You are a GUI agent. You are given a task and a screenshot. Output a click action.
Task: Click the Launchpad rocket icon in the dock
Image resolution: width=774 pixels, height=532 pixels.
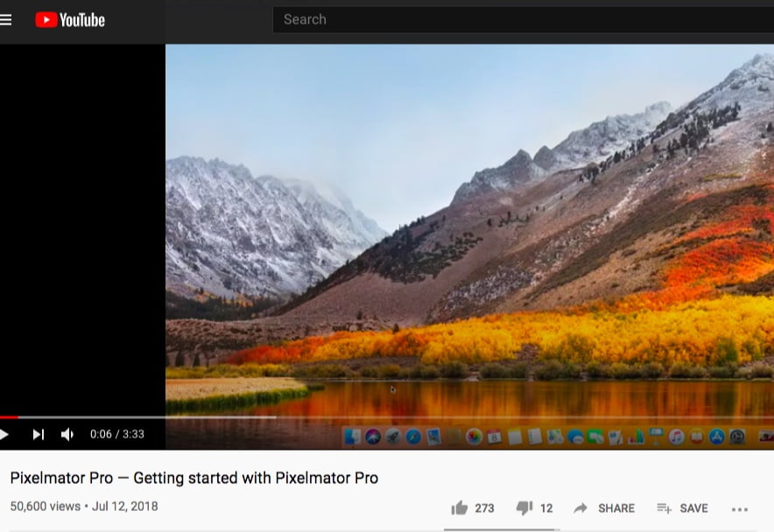point(392,436)
